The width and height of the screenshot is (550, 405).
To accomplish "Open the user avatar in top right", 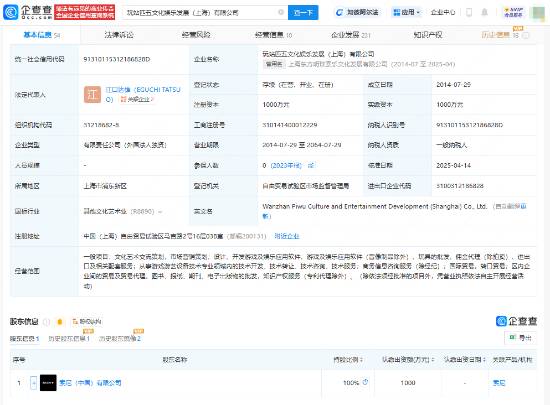I will coord(538,13).
